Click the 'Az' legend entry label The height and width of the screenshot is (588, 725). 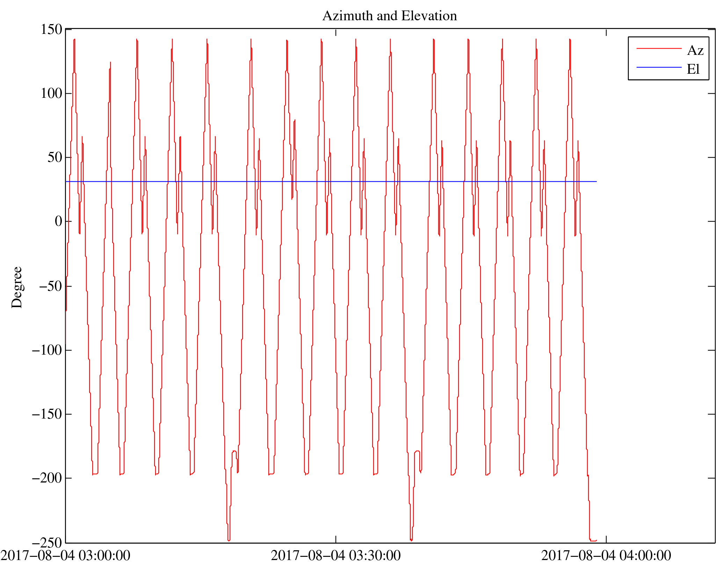(x=695, y=51)
